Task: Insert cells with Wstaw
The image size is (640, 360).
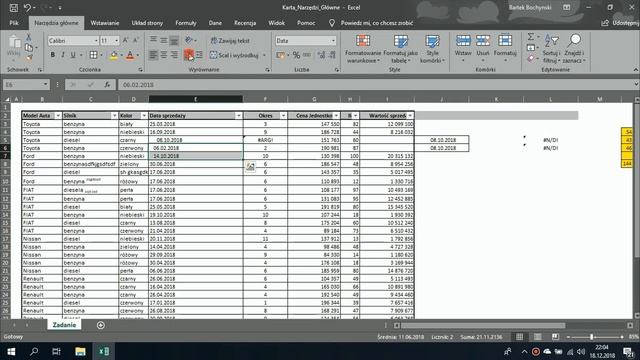Action: coord(463,49)
